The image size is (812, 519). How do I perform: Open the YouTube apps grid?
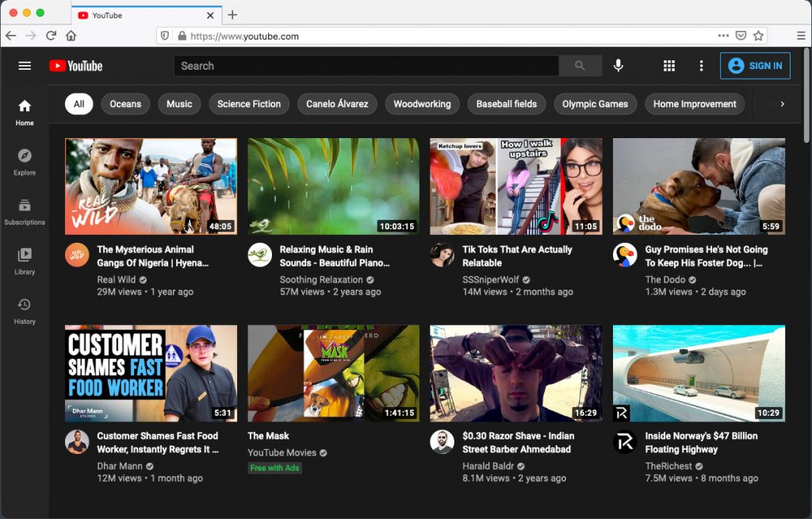coord(669,66)
